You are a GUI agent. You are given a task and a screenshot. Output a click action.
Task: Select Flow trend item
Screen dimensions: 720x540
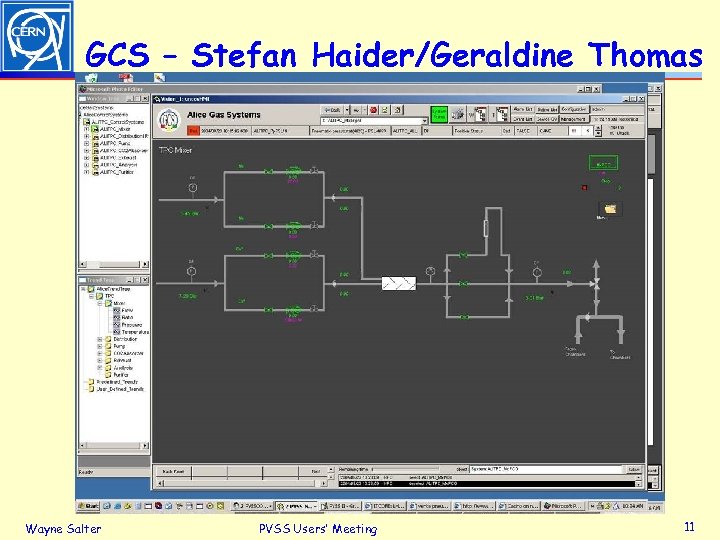[x=127, y=310]
